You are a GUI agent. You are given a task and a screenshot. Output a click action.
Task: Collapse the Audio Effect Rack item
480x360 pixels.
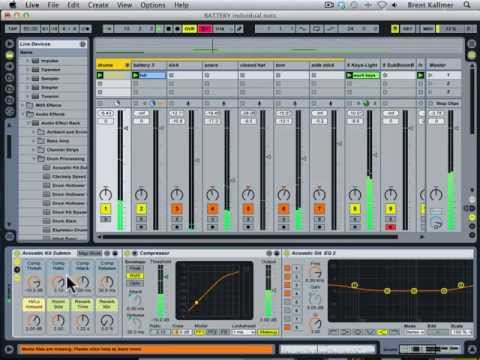pos(28,123)
